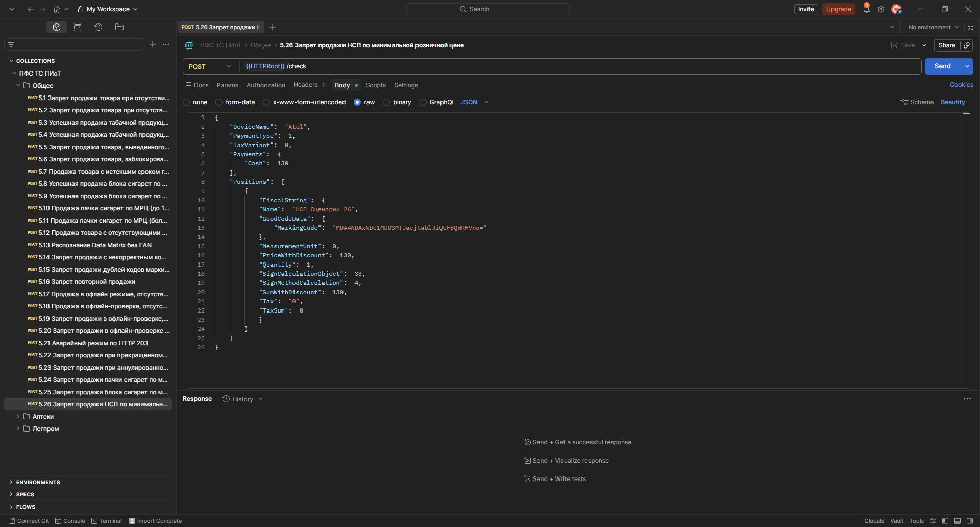Open the settings gear icon
The height and width of the screenshot is (527, 980).
pos(881,9)
